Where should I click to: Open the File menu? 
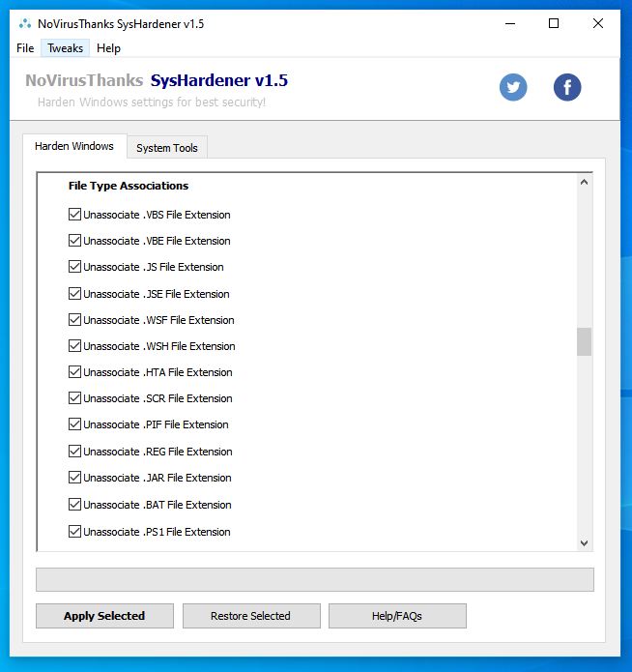coord(25,48)
